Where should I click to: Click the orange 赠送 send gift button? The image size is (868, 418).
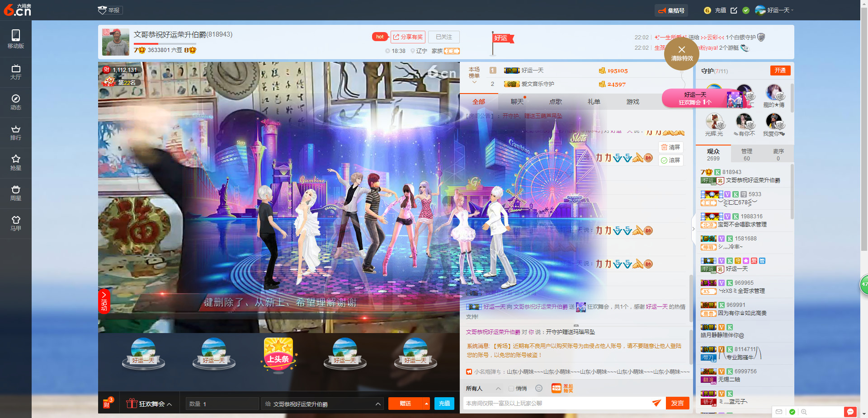(406, 404)
